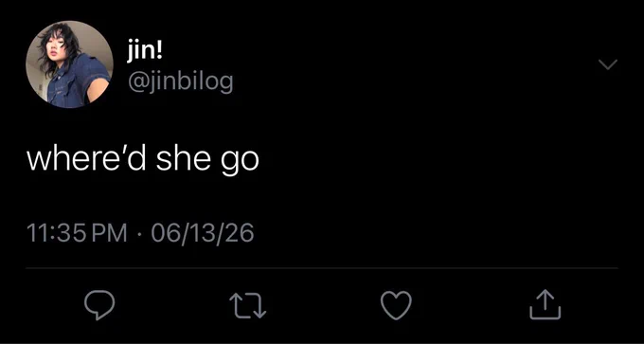View jin!'s profile picture
644x344 pixels.
click(x=69, y=64)
